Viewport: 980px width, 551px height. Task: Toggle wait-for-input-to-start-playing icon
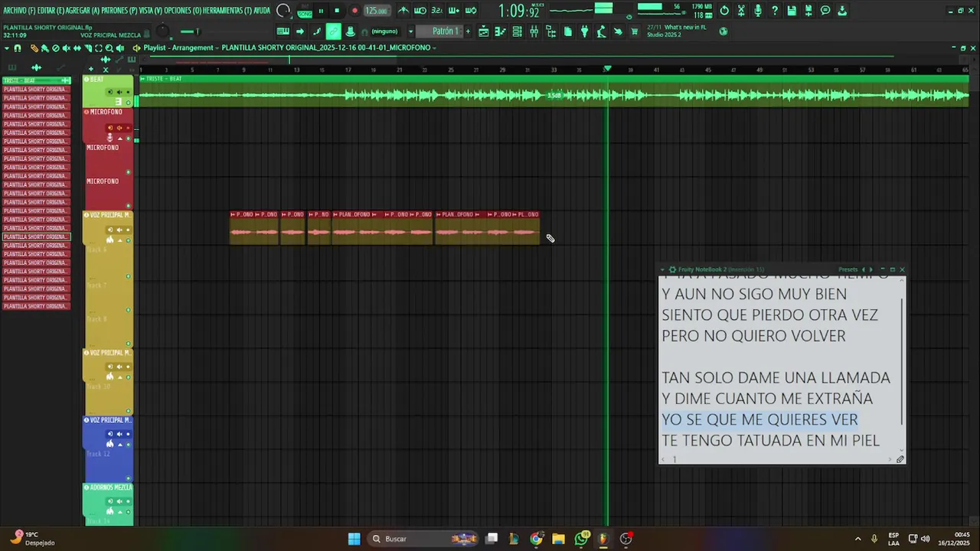[x=420, y=11]
